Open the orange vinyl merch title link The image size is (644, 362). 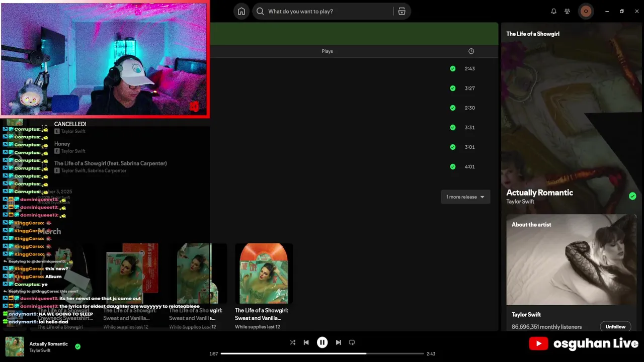(x=262, y=314)
